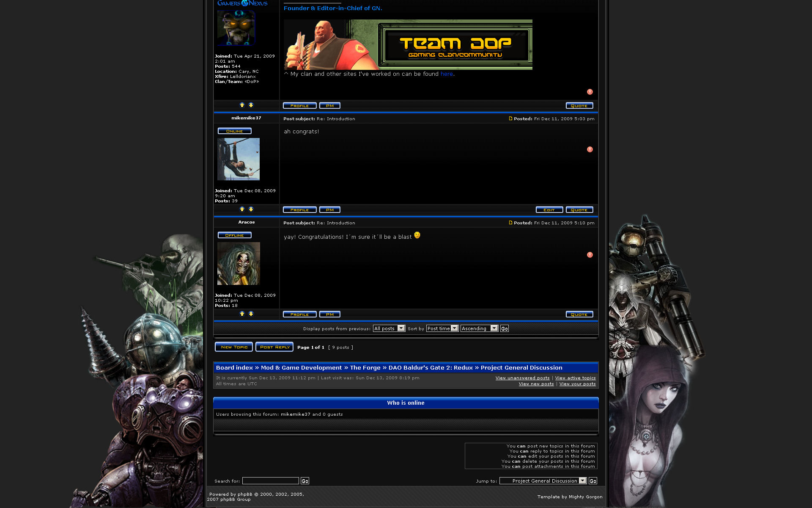Viewport: 812px width, 508px height.
Task: Click mikemike37's Online status badge
Action: [x=234, y=131]
